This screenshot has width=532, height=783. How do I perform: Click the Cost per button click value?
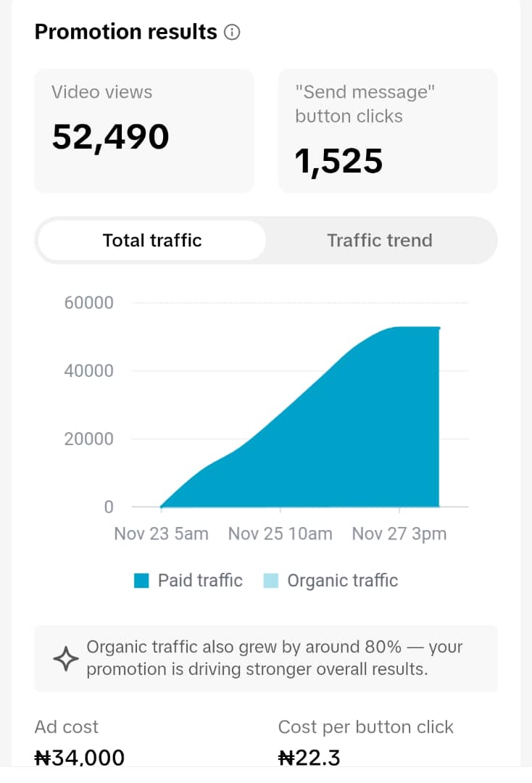coord(309,758)
